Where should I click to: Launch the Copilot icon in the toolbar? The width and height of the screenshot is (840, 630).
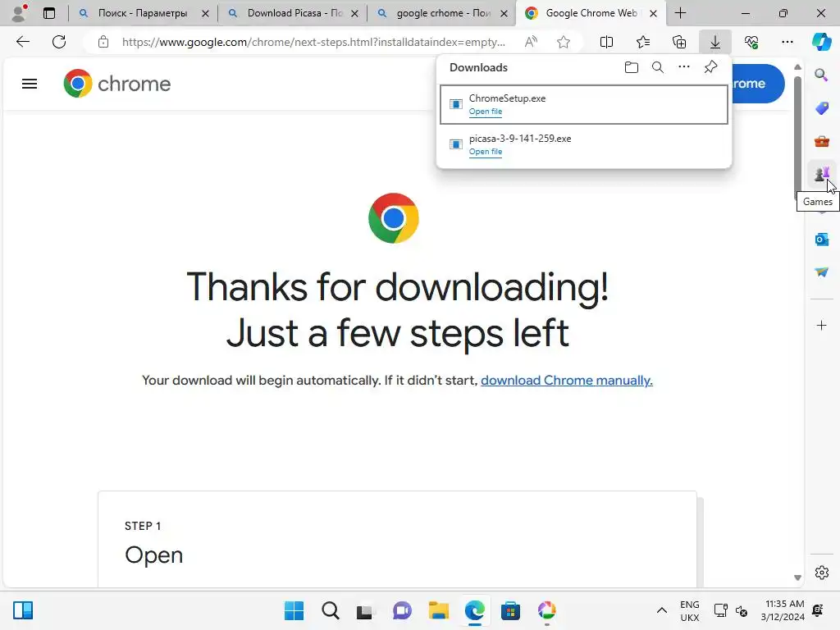tap(822, 42)
